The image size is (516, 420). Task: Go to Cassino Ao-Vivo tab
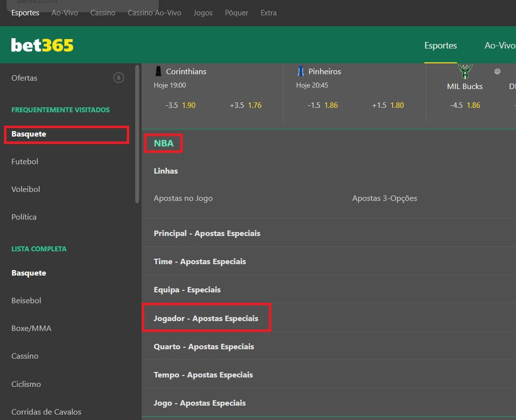155,13
